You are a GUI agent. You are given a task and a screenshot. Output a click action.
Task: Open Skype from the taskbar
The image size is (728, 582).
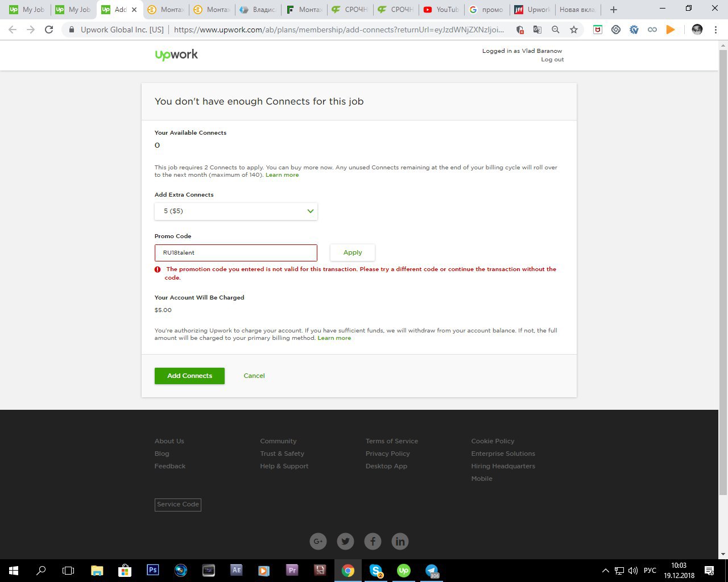coord(376,571)
